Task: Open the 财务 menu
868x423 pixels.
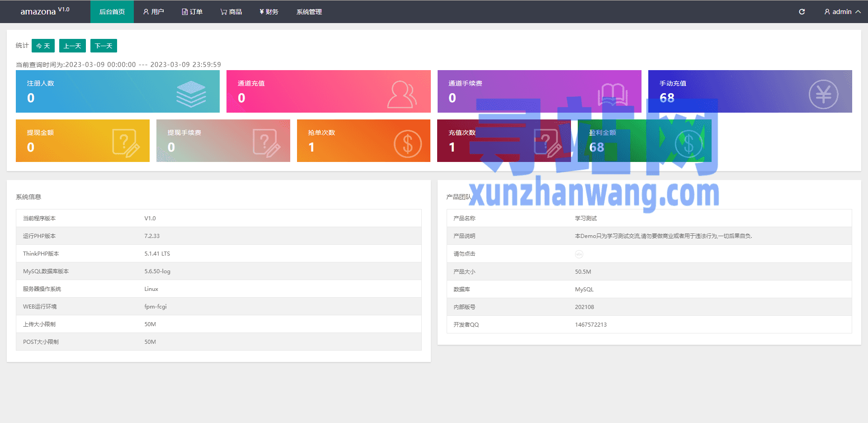Action: click(269, 12)
